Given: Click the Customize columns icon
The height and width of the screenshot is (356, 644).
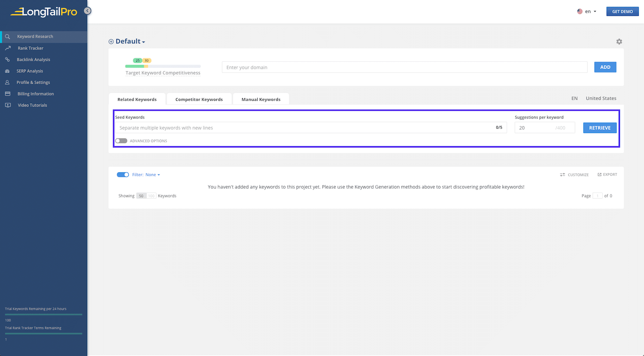Looking at the screenshot, I should 574,175.
